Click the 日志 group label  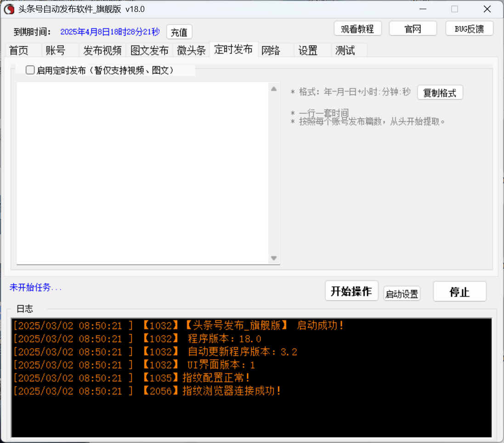coord(25,308)
